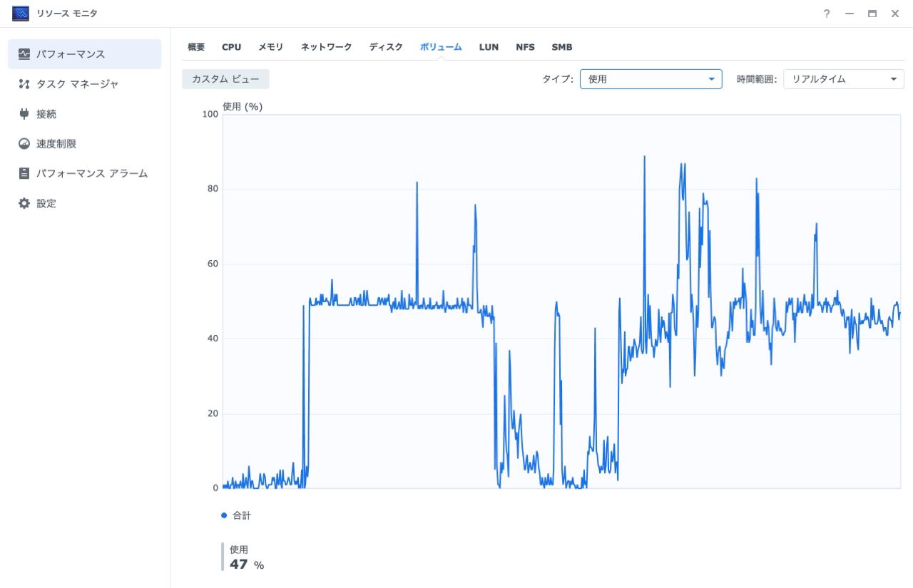The height and width of the screenshot is (588, 913).
Task: Open Task Manager via its sidebar icon
Action: tap(24, 84)
